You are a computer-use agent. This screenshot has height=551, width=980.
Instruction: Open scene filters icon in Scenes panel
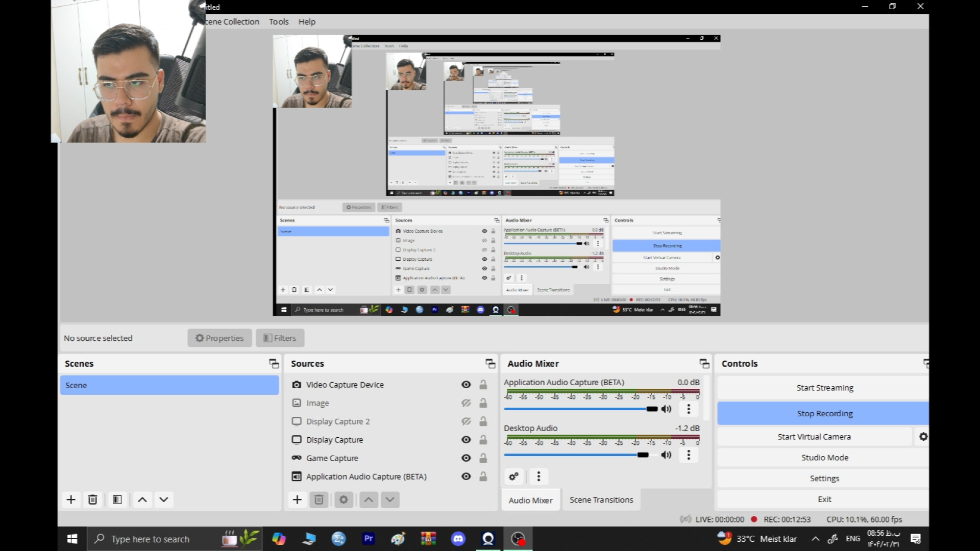[x=117, y=499]
